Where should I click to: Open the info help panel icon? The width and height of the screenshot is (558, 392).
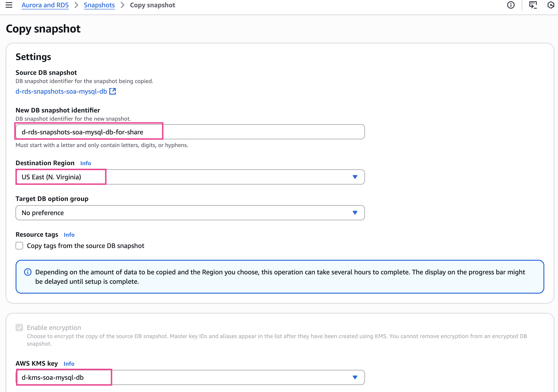click(x=511, y=5)
